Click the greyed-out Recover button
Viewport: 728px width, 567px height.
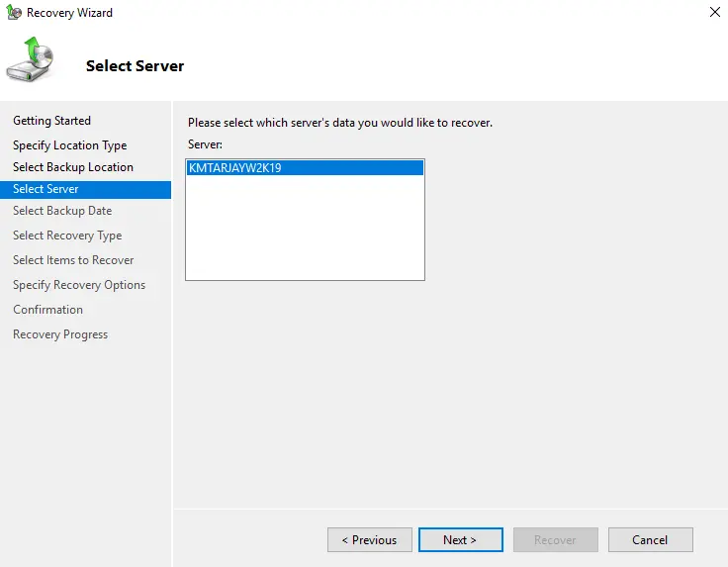[x=555, y=540]
